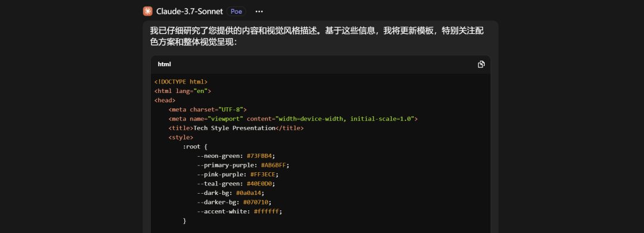644x233 pixels.
Task: Click the <html lang="en"> code line
Action: click(x=183, y=91)
